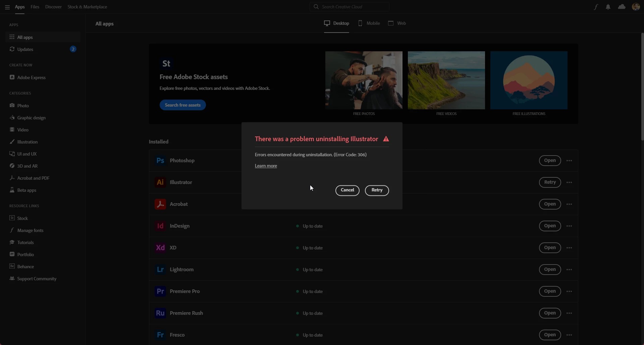The height and width of the screenshot is (345, 644).
Task: Open the notifications bell icon
Action: [x=608, y=7]
